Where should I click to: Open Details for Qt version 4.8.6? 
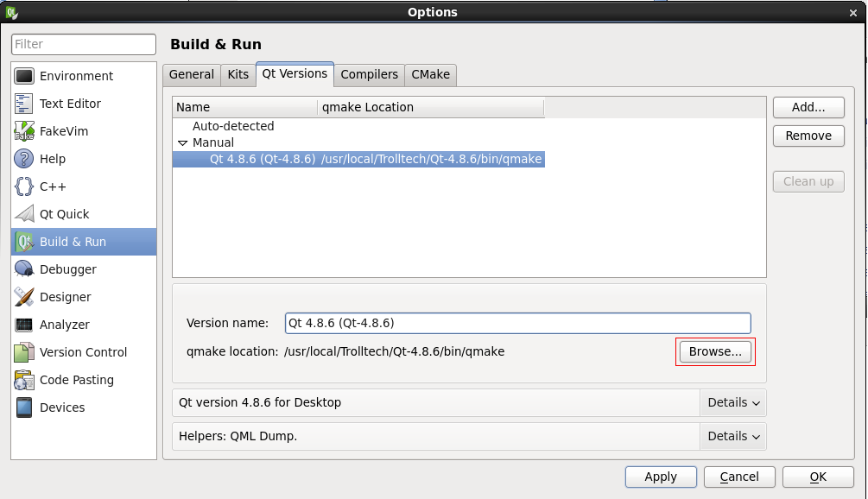(x=732, y=402)
